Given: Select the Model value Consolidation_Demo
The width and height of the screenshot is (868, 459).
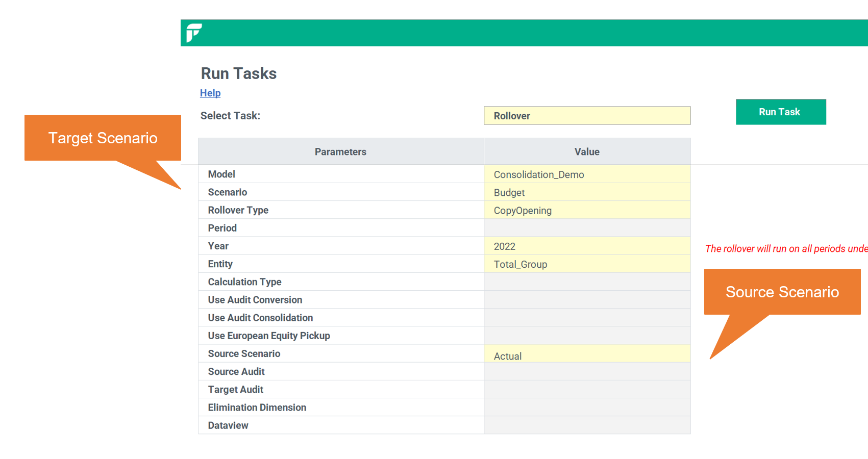Looking at the screenshot, I should tap(587, 174).
